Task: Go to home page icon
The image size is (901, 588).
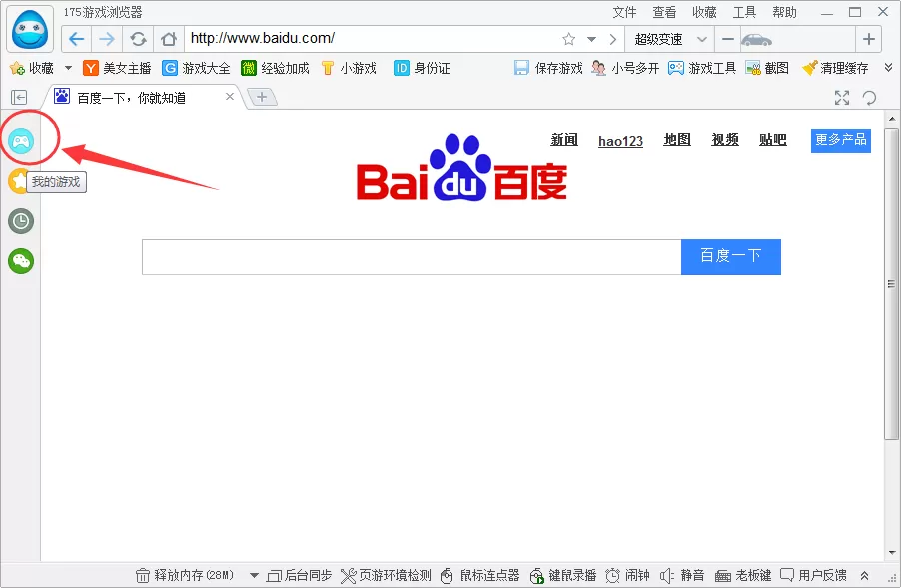Action: [169, 39]
